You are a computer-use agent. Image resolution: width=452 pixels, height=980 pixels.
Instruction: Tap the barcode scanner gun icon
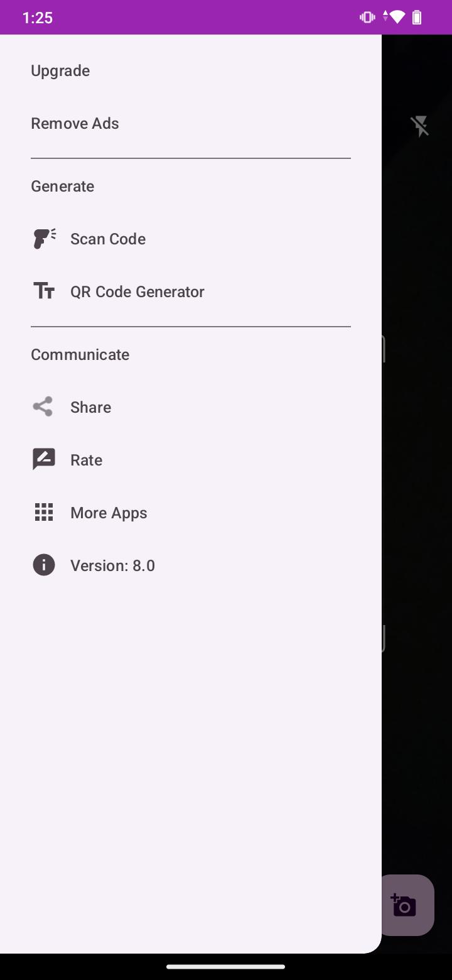(44, 239)
